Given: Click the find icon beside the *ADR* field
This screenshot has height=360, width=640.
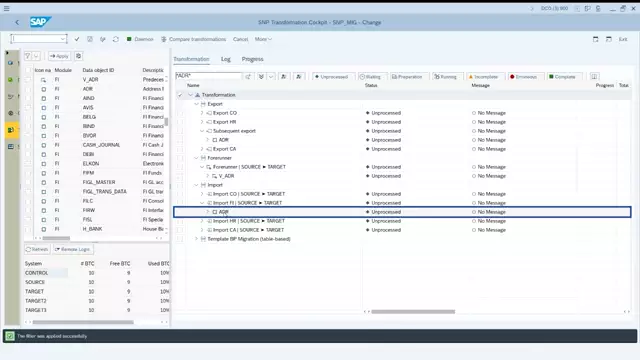Looking at the screenshot, I should (x=248, y=76).
